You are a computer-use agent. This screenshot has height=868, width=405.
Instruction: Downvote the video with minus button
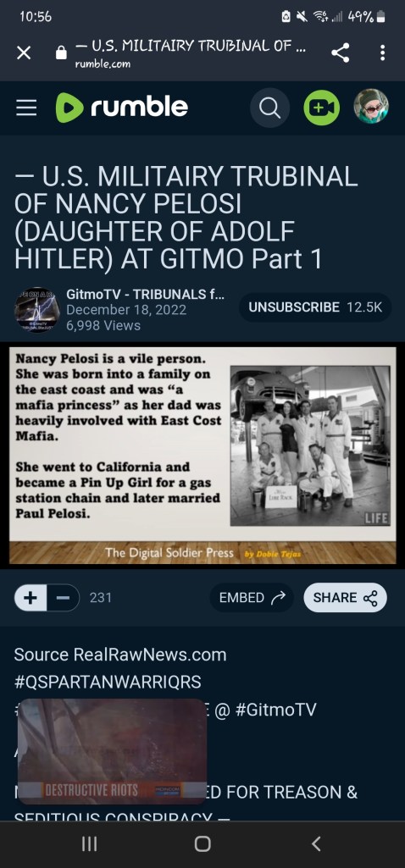(64, 598)
